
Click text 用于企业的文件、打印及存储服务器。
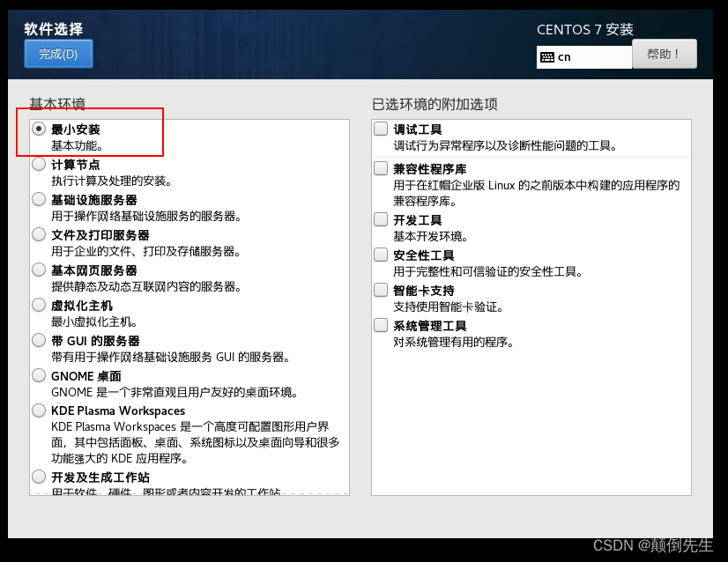pos(145,252)
